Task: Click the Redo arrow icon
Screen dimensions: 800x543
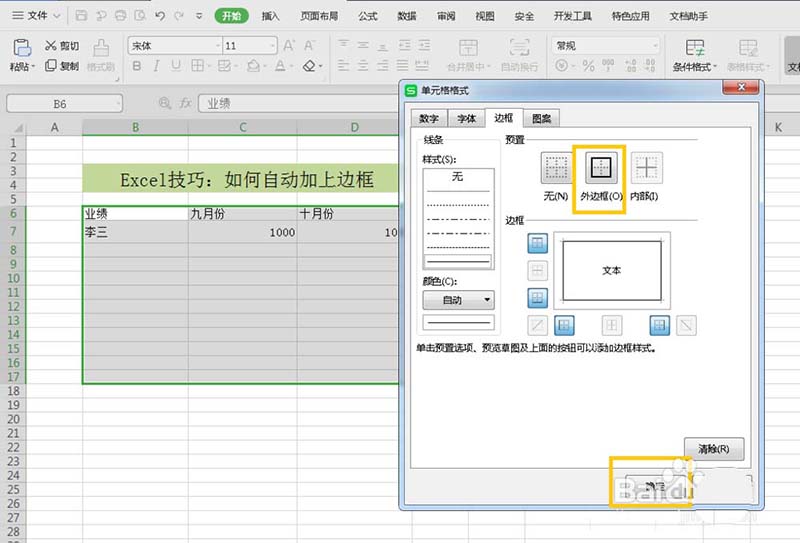Action: pyautogui.click(x=179, y=16)
